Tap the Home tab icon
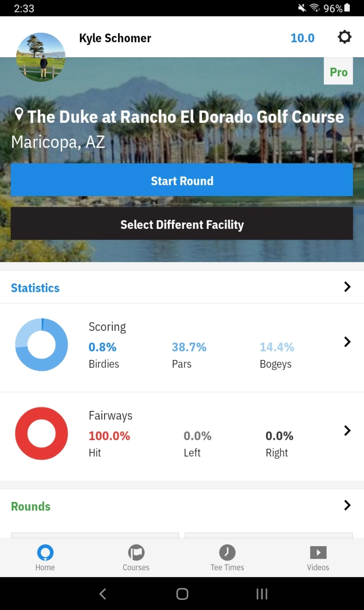This screenshot has height=610, width=364. (x=45, y=552)
